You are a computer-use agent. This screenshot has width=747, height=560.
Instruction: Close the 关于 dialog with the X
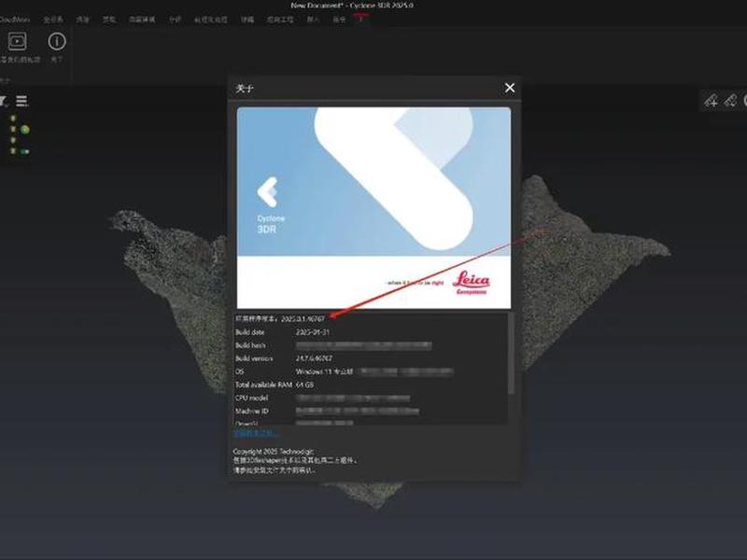click(x=510, y=88)
